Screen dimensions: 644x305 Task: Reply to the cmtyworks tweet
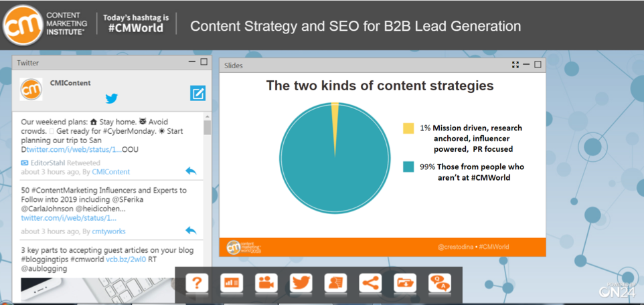click(191, 230)
